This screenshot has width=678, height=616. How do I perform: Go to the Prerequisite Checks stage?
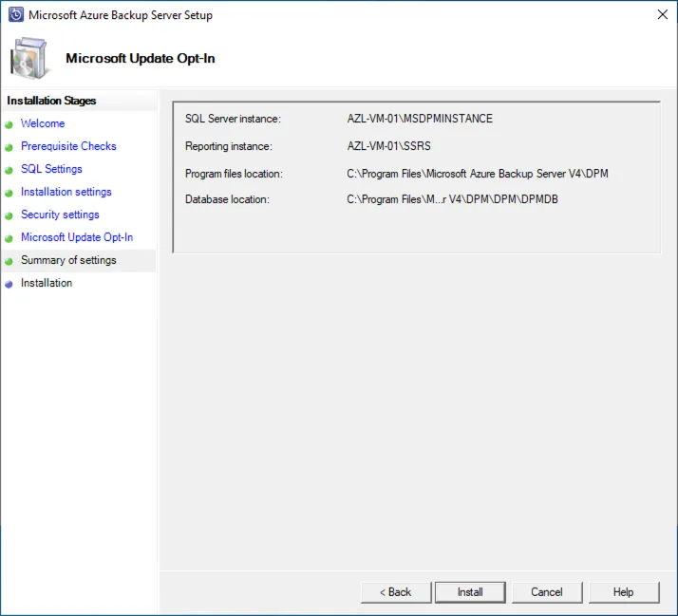(68, 146)
